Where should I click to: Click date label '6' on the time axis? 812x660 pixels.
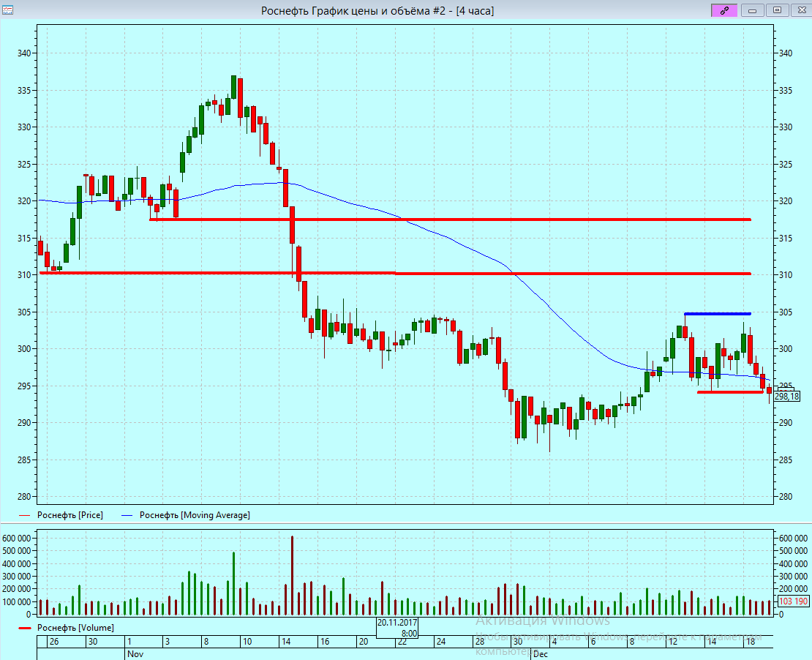coord(593,642)
